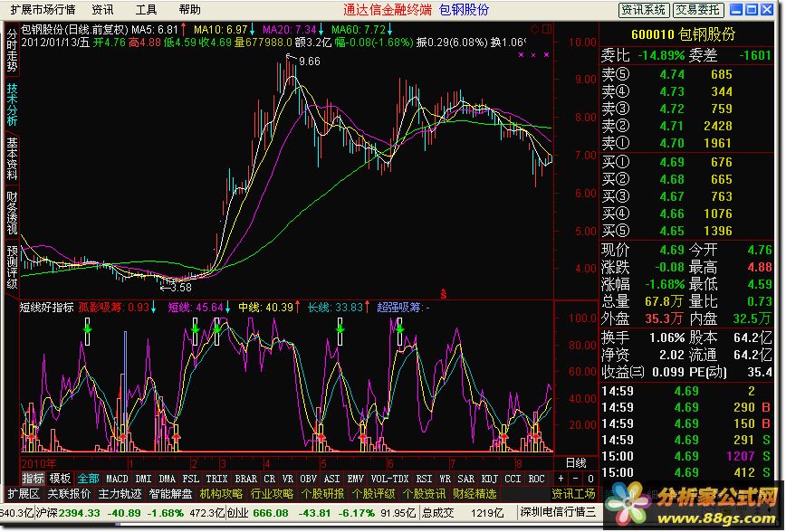Click the 3.58 low price label
Image resolution: width=786 pixels, height=532 pixels.
point(181,288)
